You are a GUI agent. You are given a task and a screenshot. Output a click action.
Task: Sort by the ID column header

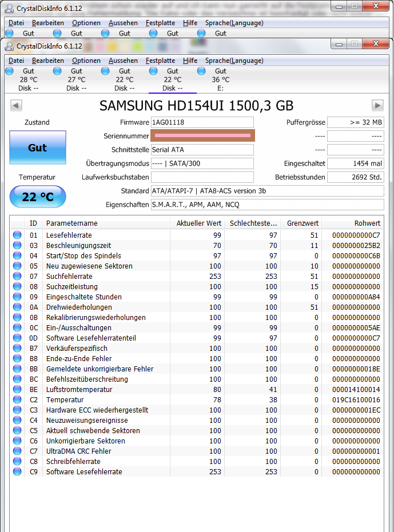(33, 223)
